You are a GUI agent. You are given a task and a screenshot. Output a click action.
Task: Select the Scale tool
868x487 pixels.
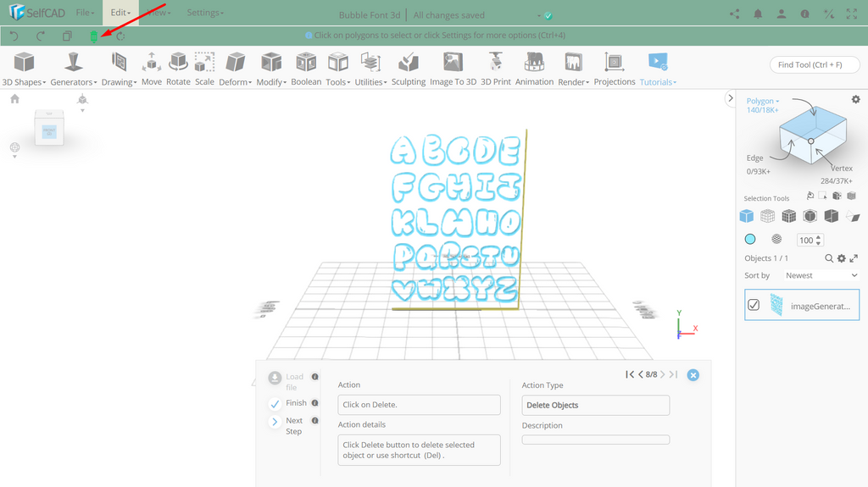pos(204,69)
